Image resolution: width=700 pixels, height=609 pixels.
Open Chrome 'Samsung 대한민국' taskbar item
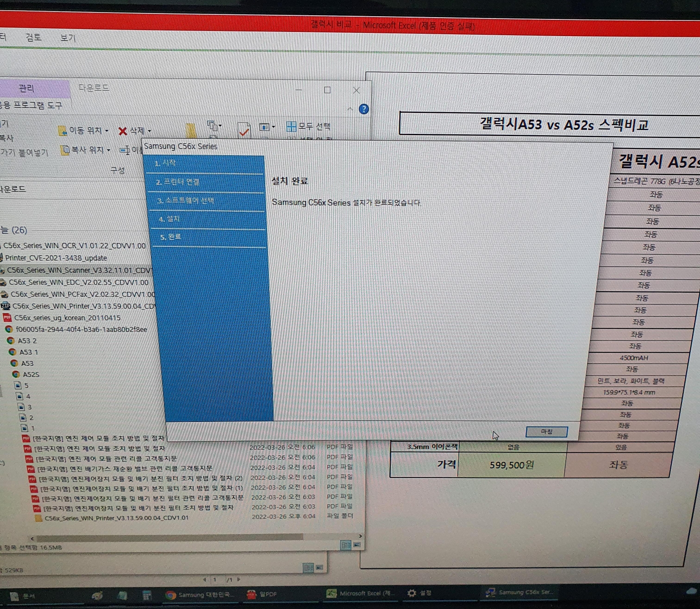click(200, 595)
